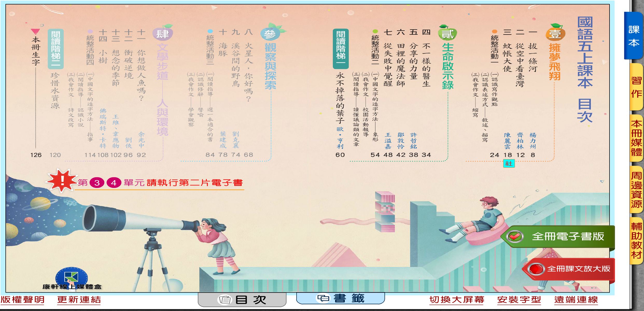Open the 全冊電子書版 button
Image resolution: width=644 pixels, height=311 pixels.
558,236
